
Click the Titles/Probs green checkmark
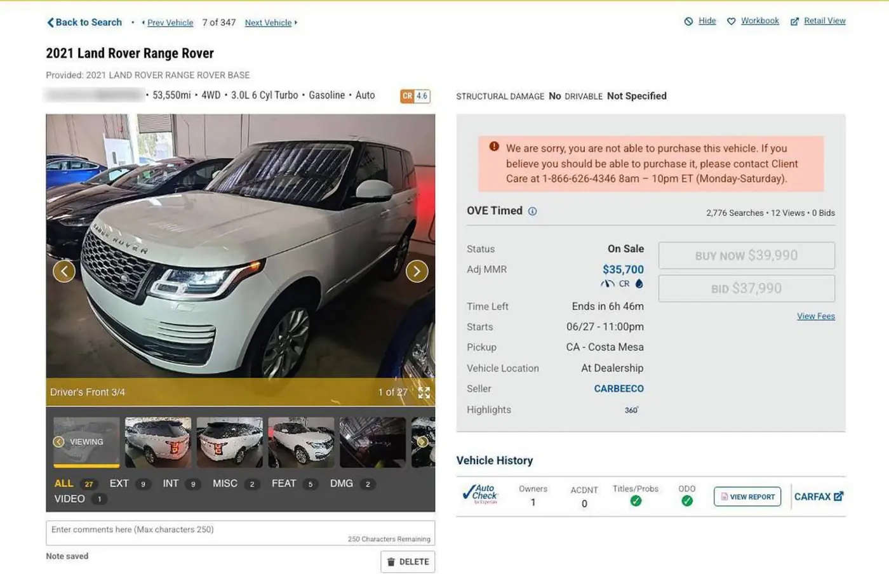tap(636, 501)
